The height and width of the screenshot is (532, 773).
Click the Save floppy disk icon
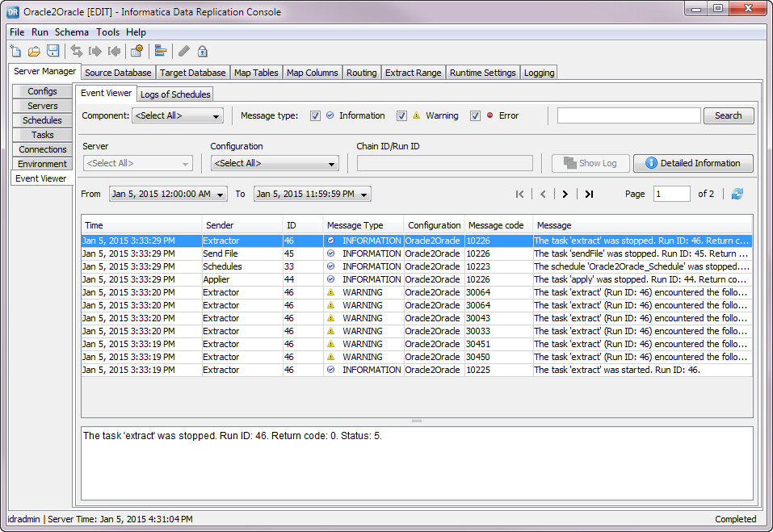pos(53,52)
